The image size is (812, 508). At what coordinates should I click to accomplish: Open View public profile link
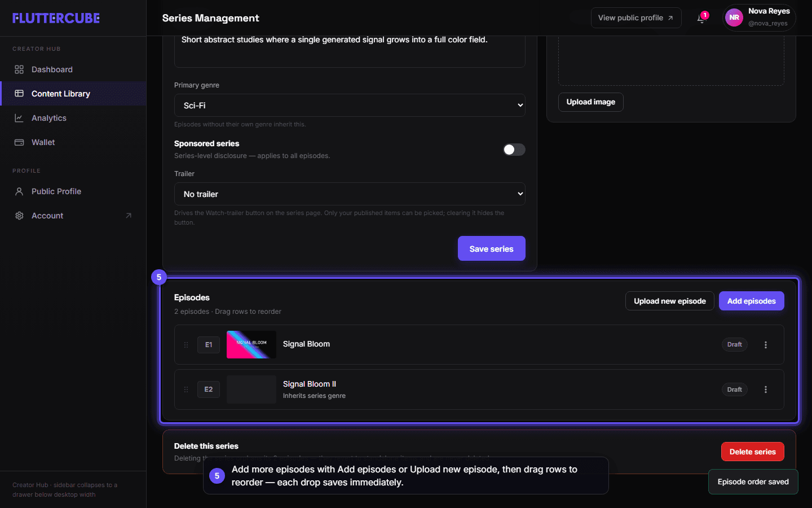click(636, 18)
